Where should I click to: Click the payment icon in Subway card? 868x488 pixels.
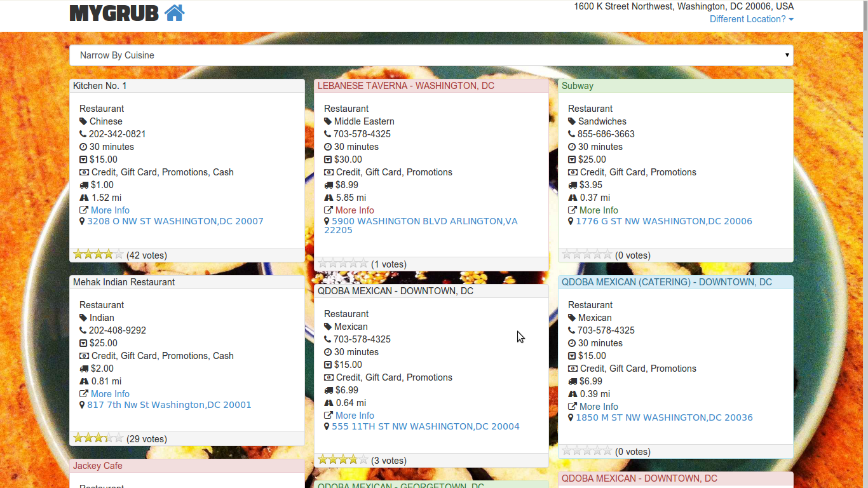pyautogui.click(x=573, y=172)
